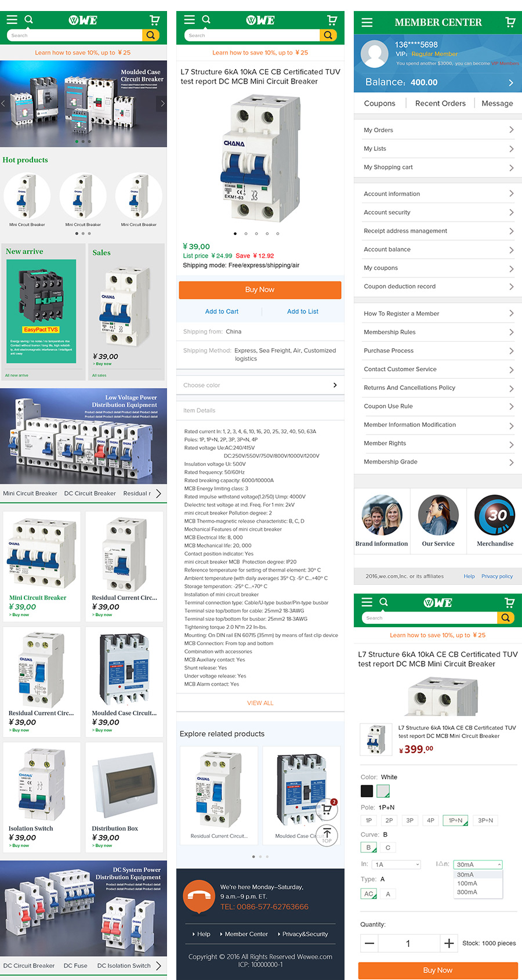Viewport: 522px width, 980px height.
Task: Open the floating cart with badge 2
Action: (x=327, y=809)
